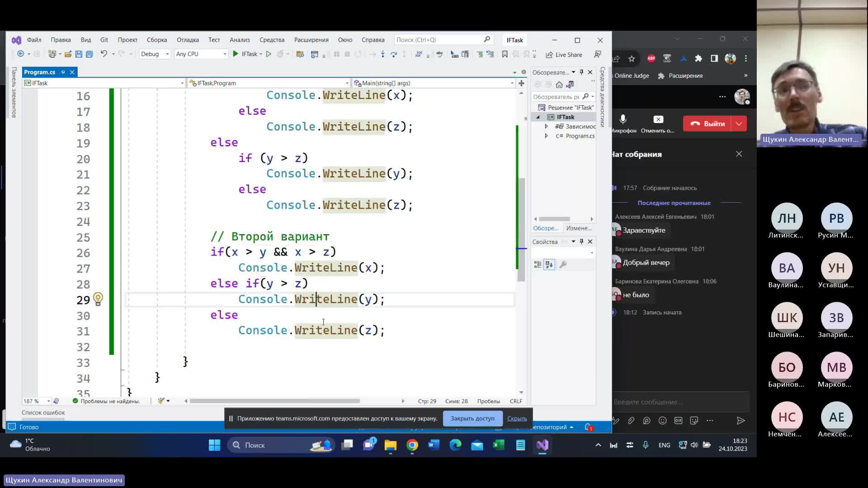This screenshot has height=488, width=868.
Task: Close the Чат собрания panel
Action: (x=739, y=154)
